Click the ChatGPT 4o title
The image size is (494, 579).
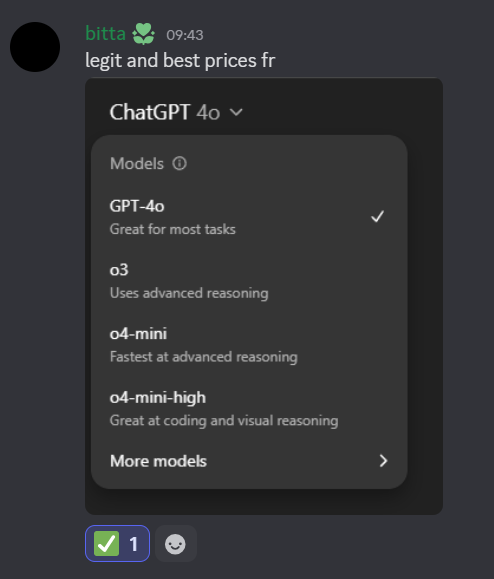click(165, 112)
